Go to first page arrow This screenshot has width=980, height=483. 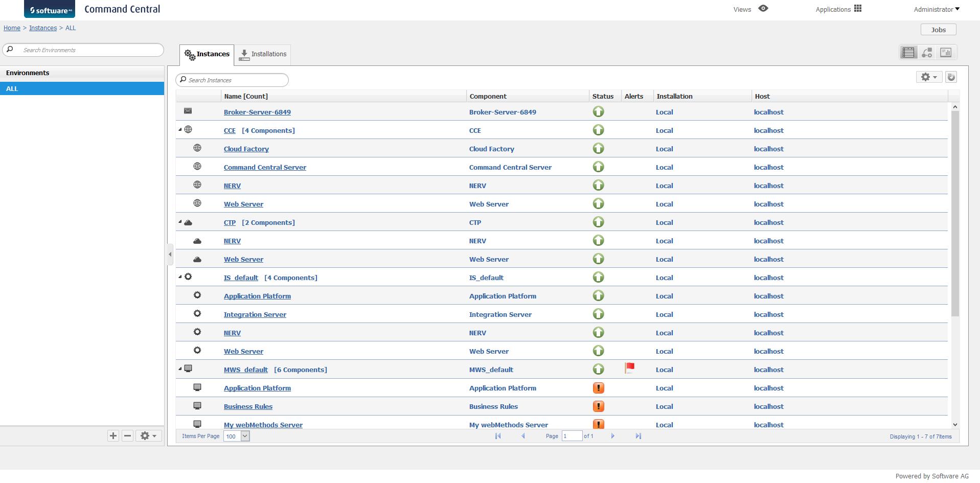tap(498, 436)
